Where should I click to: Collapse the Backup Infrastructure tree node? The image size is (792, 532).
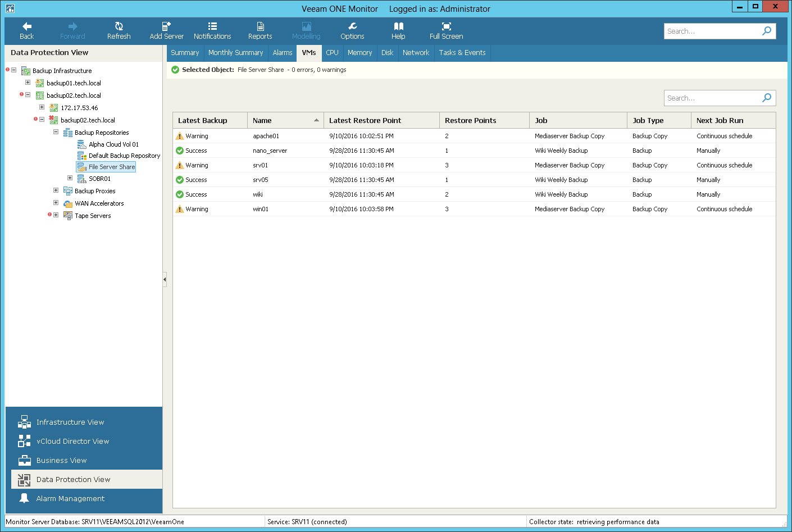(x=13, y=70)
